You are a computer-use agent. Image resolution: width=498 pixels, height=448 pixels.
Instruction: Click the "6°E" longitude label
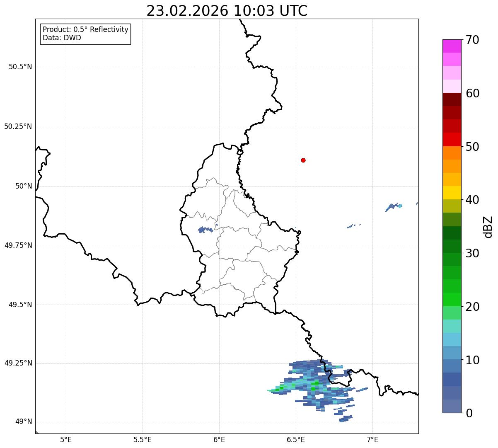219,440
